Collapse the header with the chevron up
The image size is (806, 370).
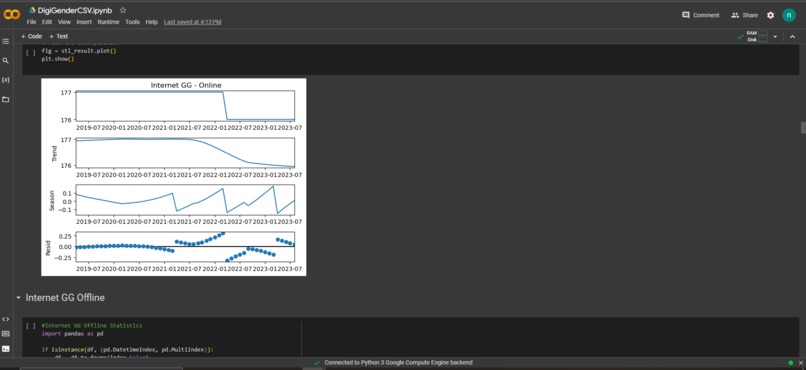(x=792, y=36)
